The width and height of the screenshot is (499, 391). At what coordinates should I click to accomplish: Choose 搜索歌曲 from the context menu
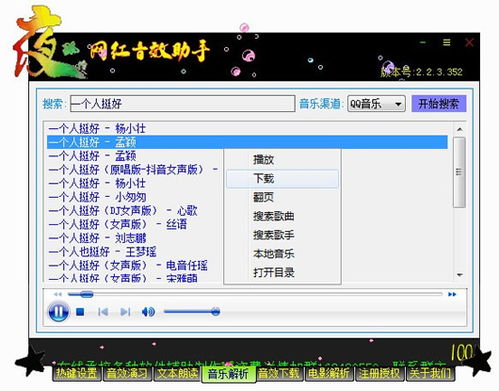pos(282,216)
